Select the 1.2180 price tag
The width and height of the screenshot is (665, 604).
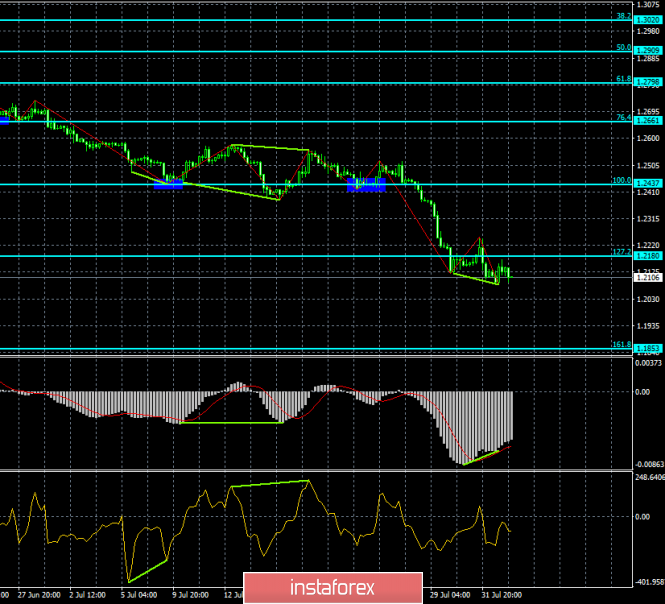click(648, 256)
